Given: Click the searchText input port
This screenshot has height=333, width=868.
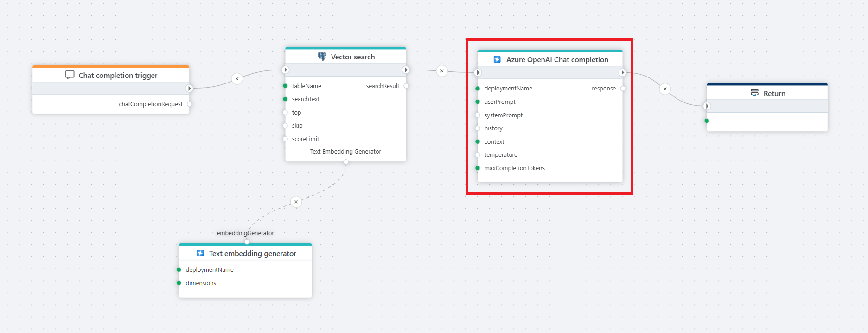Looking at the screenshot, I should click(x=285, y=99).
